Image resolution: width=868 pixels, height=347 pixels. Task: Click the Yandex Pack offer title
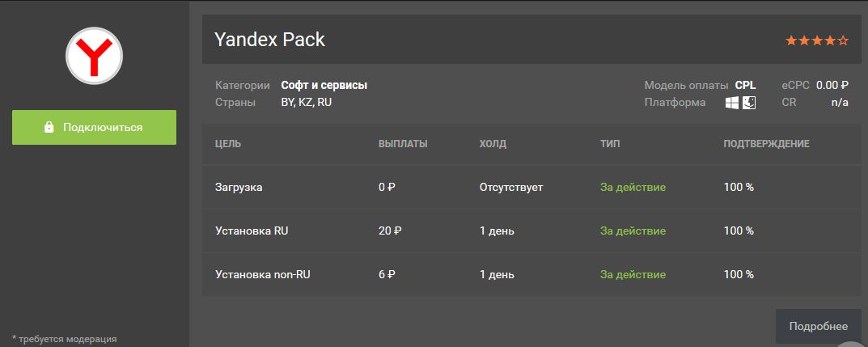(269, 40)
